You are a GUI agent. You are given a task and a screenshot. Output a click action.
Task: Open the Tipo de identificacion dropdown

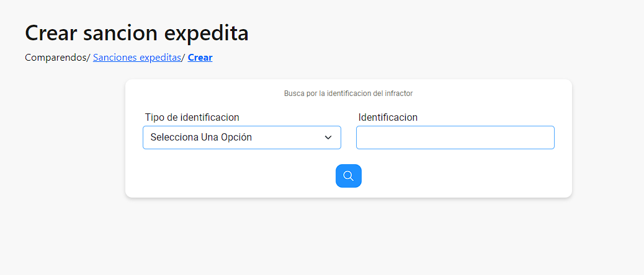[x=242, y=137]
